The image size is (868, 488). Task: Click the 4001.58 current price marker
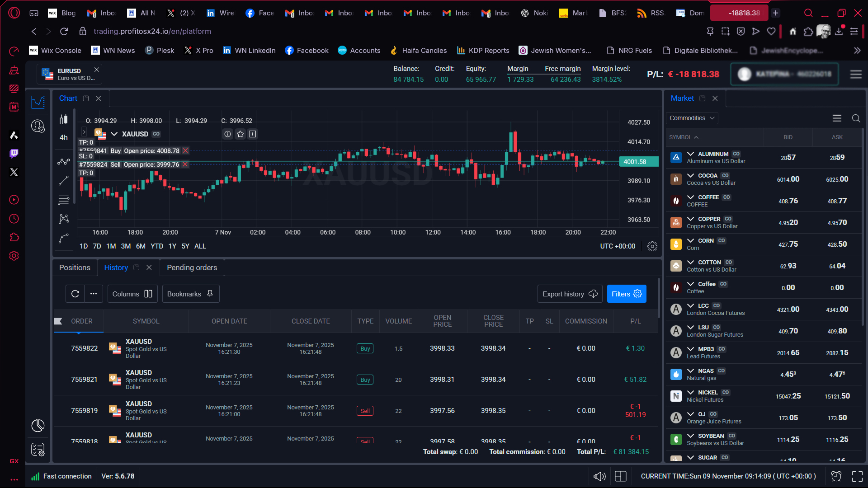(639, 162)
